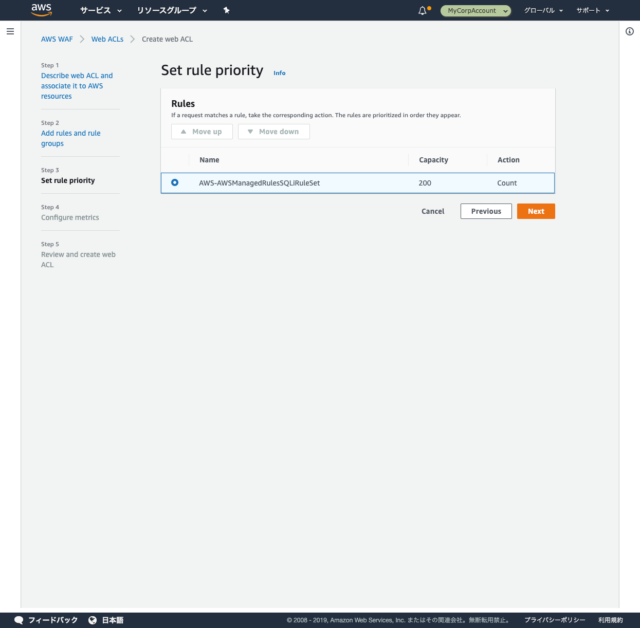This screenshot has height=628, width=640.
Task: Select Step 3 Set rule priority
Action: point(68,180)
